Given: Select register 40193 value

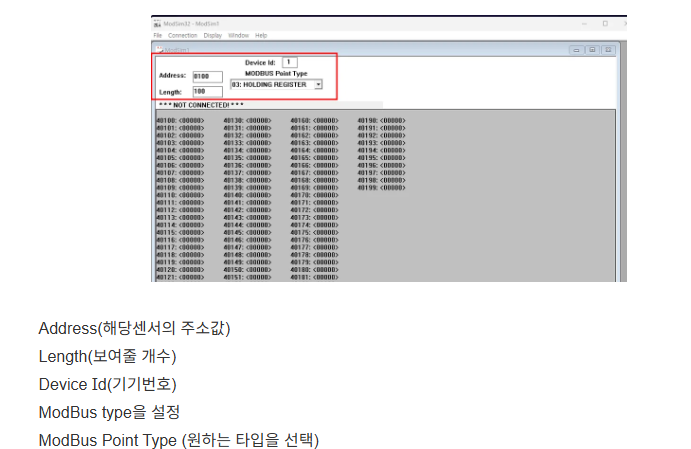Looking at the screenshot, I should [393, 143].
